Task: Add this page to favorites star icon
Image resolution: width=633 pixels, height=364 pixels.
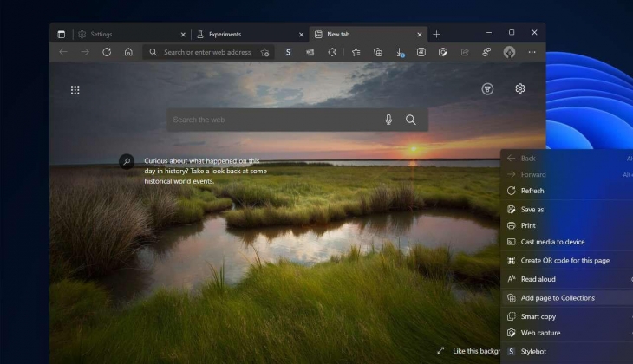Action: pyautogui.click(x=264, y=52)
